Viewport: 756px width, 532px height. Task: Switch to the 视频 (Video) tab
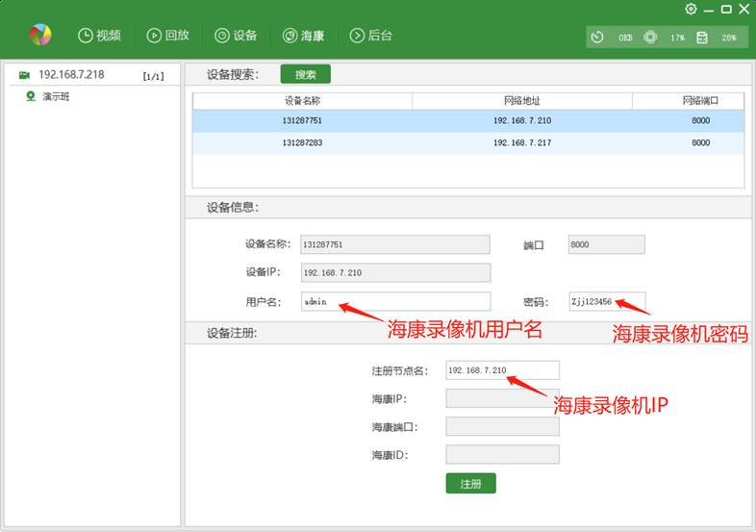click(x=100, y=36)
